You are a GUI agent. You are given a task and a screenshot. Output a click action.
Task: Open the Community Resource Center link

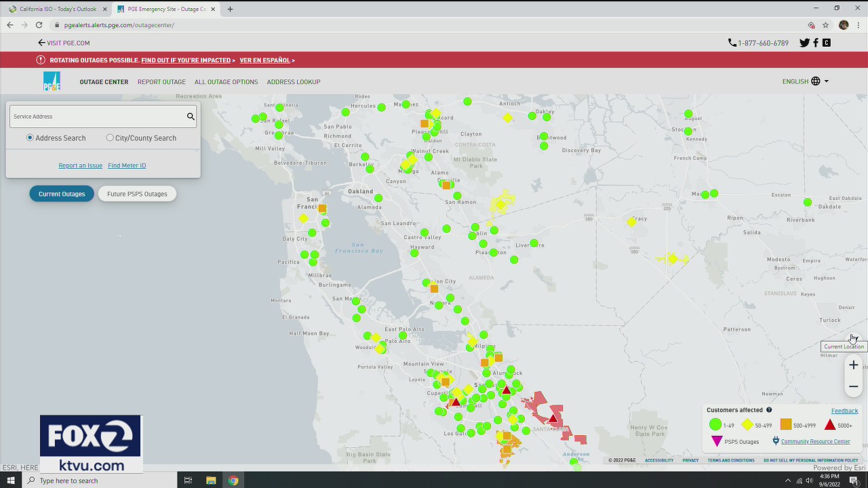[x=815, y=442]
